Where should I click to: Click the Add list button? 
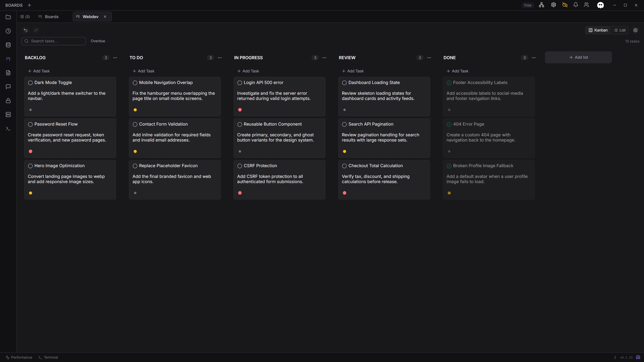[x=578, y=58]
